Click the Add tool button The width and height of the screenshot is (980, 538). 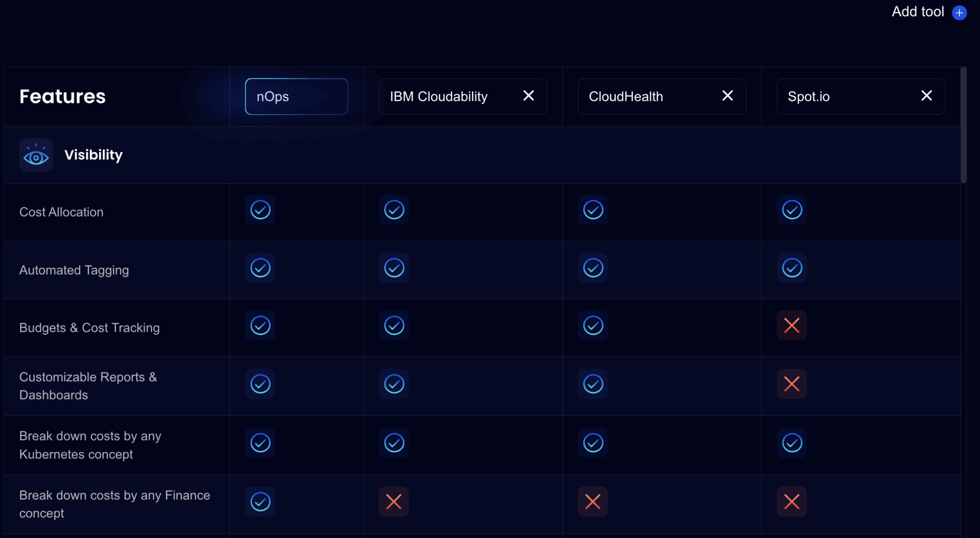(x=917, y=11)
